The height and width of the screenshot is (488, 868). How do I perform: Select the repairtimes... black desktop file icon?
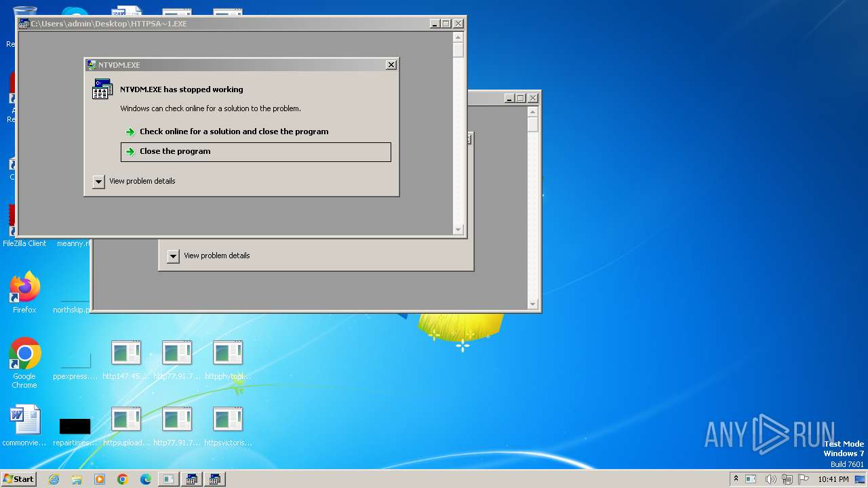click(x=75, y=426)
